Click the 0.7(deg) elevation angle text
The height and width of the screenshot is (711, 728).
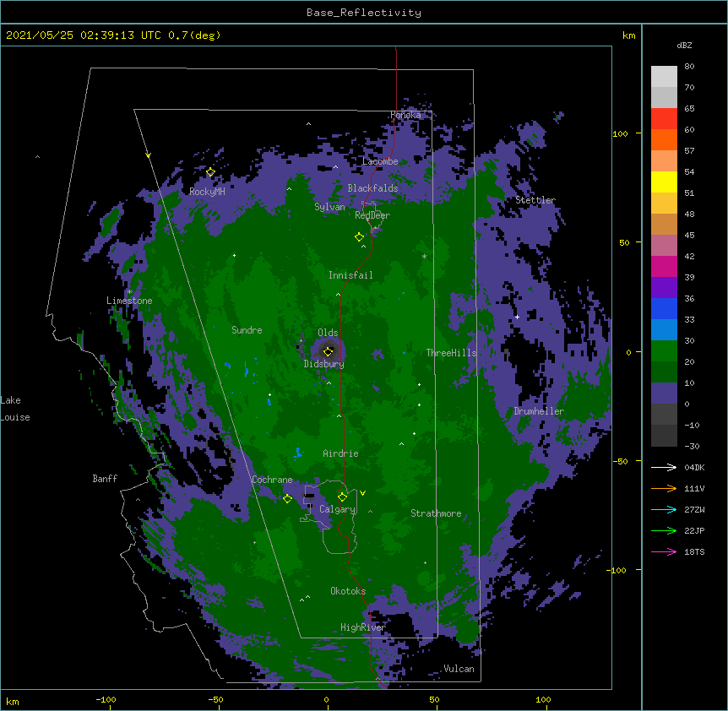(194, 35)
